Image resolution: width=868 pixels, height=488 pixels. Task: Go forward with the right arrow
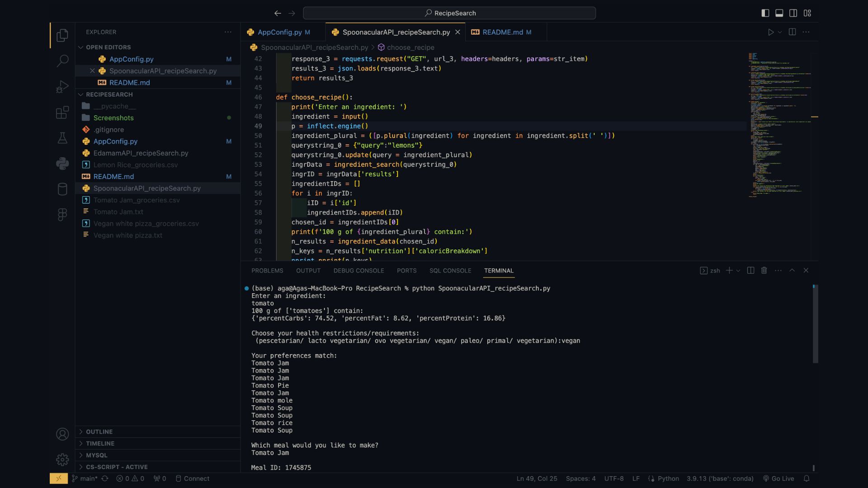point(292,13)
